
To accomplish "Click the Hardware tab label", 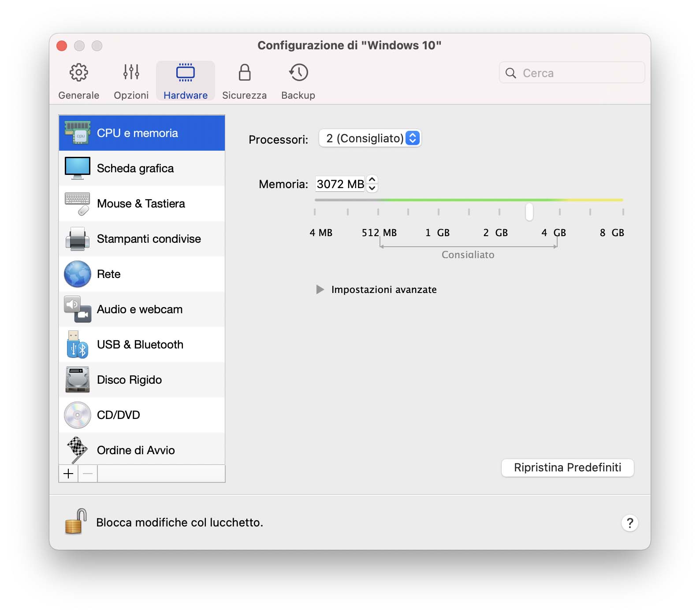I will tap(186, 95).
